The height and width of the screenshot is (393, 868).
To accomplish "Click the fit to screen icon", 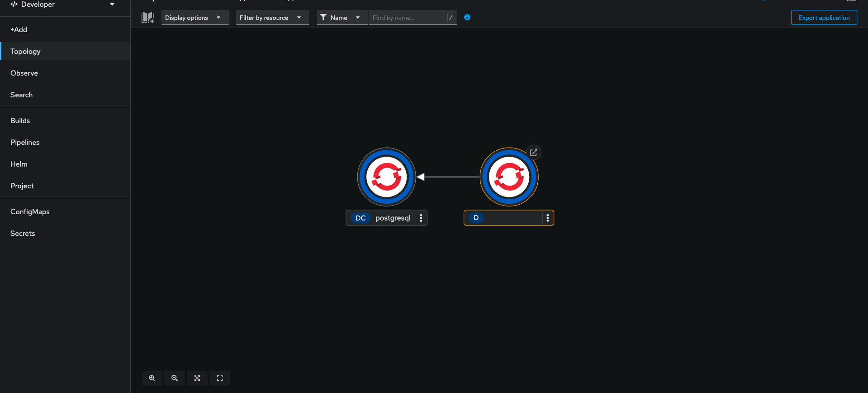I will point(197,378).
